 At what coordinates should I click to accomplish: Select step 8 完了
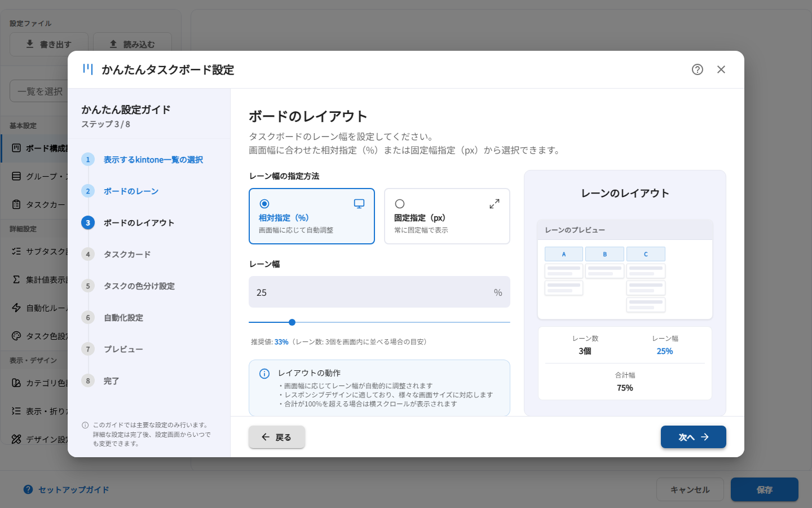click(x=149, y=381)
